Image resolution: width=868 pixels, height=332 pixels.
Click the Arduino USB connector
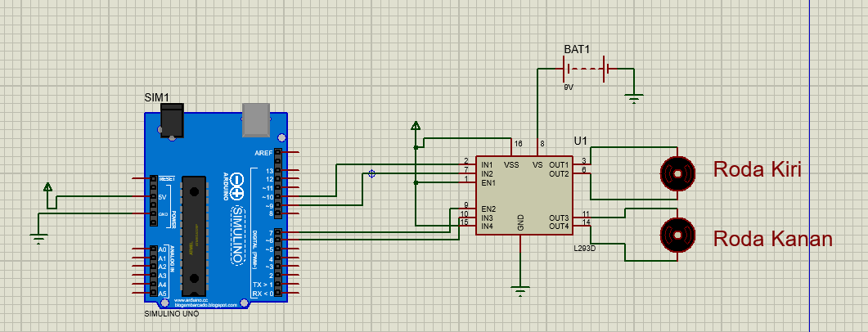point(256,120)
